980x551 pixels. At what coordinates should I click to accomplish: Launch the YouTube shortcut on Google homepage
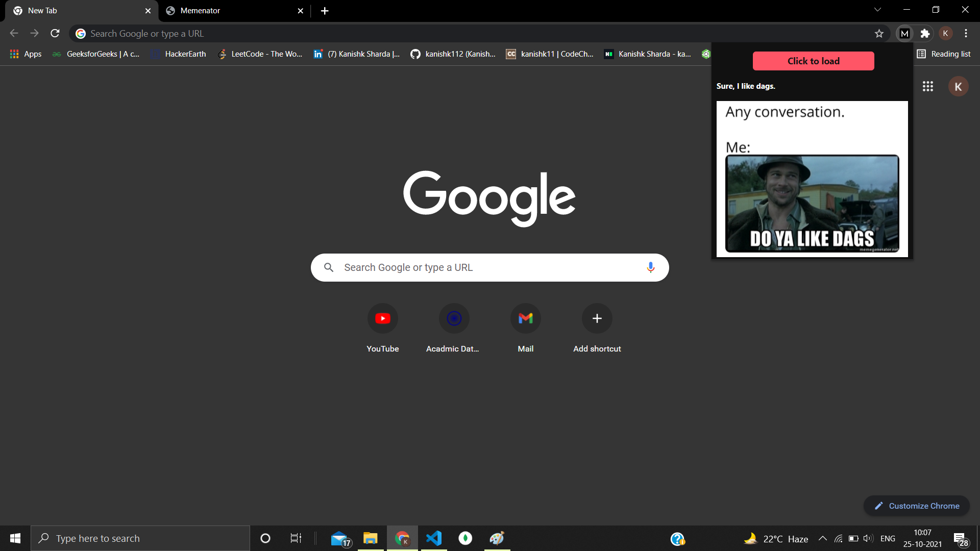(x=382, y=318)
